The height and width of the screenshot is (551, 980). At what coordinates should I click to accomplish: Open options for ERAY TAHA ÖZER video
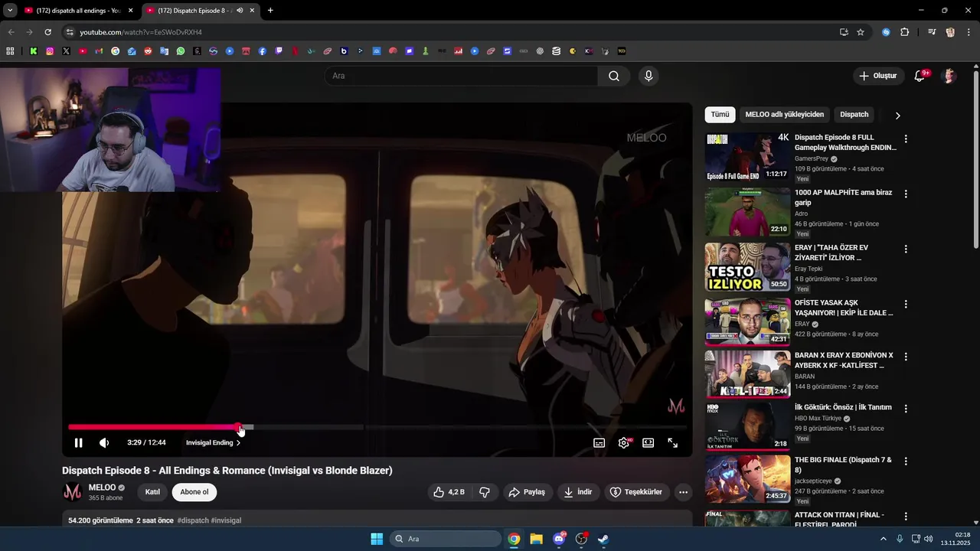point(906,249)
